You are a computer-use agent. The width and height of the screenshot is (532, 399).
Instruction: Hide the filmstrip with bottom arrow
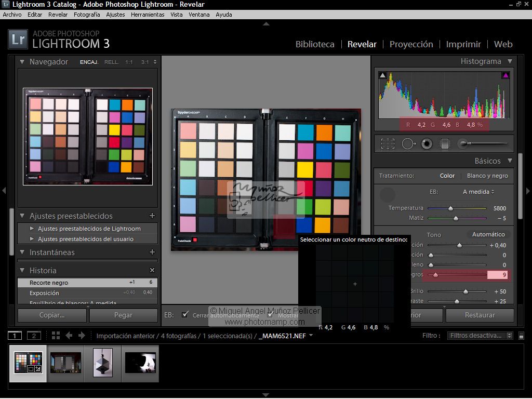pos(266,395)
